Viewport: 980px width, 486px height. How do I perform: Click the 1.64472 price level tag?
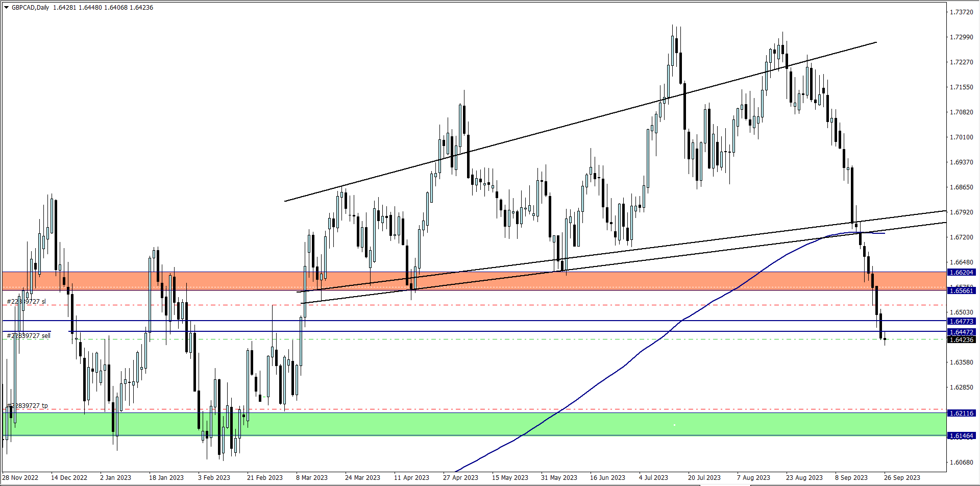point(961,332)
